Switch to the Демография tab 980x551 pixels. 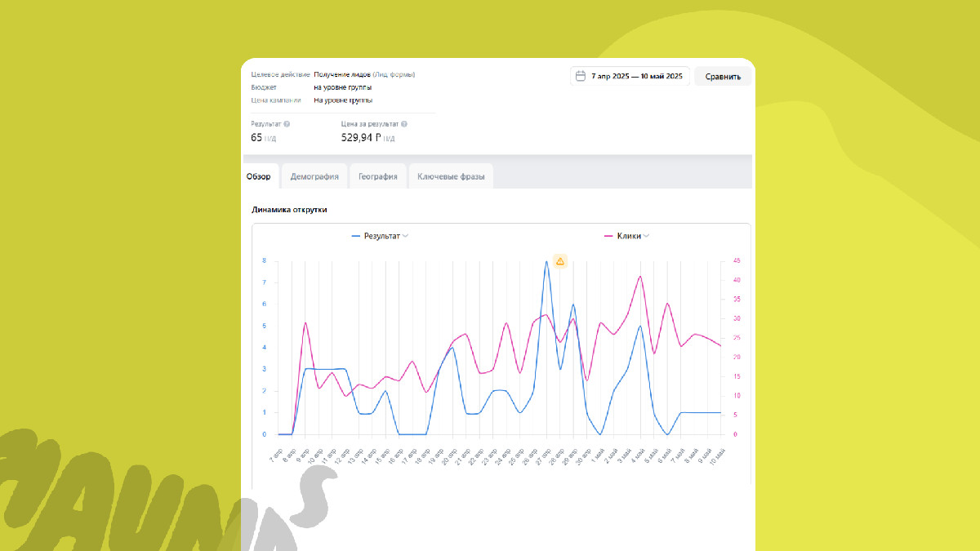pos(314,176)
